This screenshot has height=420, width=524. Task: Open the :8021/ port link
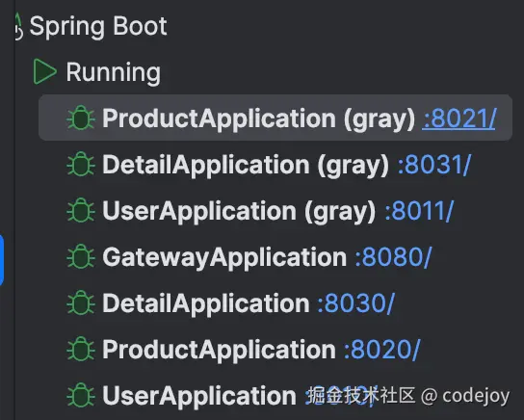point(459,118)
